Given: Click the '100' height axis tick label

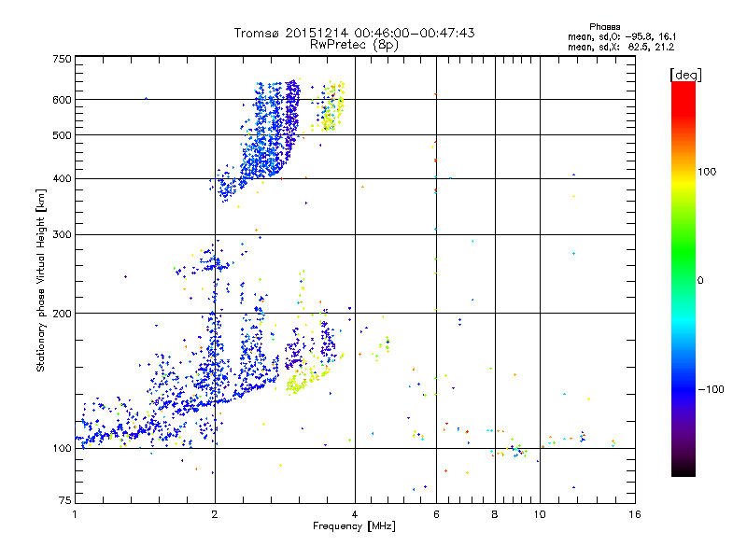Looking at the screenshot, I should point(62,448).
